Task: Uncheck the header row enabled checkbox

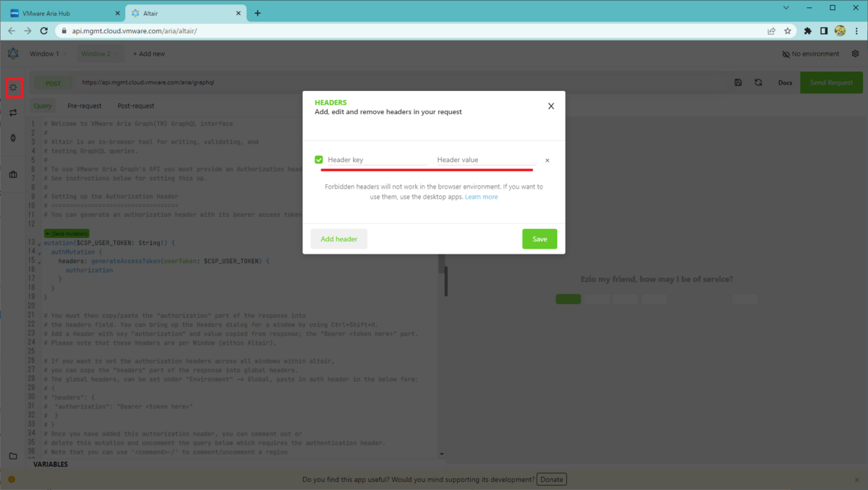Action: (x=319, y=160)
